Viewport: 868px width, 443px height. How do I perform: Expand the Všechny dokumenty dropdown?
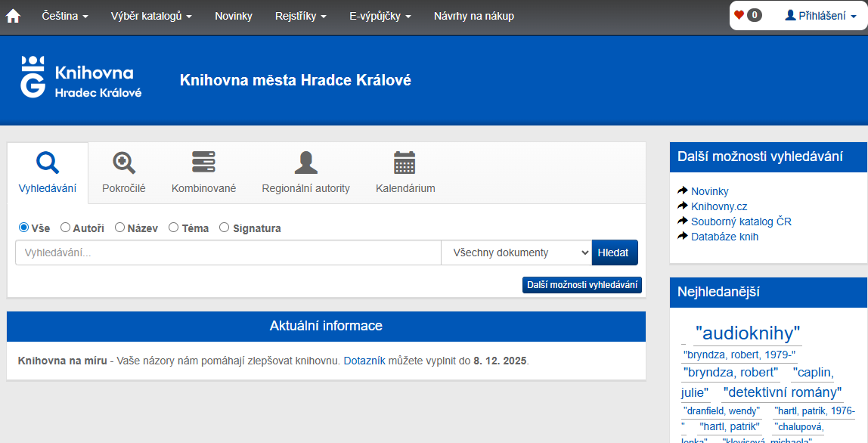click(516, 252)
